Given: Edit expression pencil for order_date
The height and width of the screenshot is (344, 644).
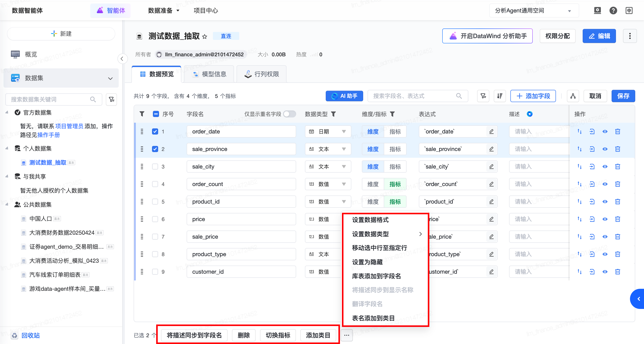Looking at the screenshot, I should click(x=491, y=131).
